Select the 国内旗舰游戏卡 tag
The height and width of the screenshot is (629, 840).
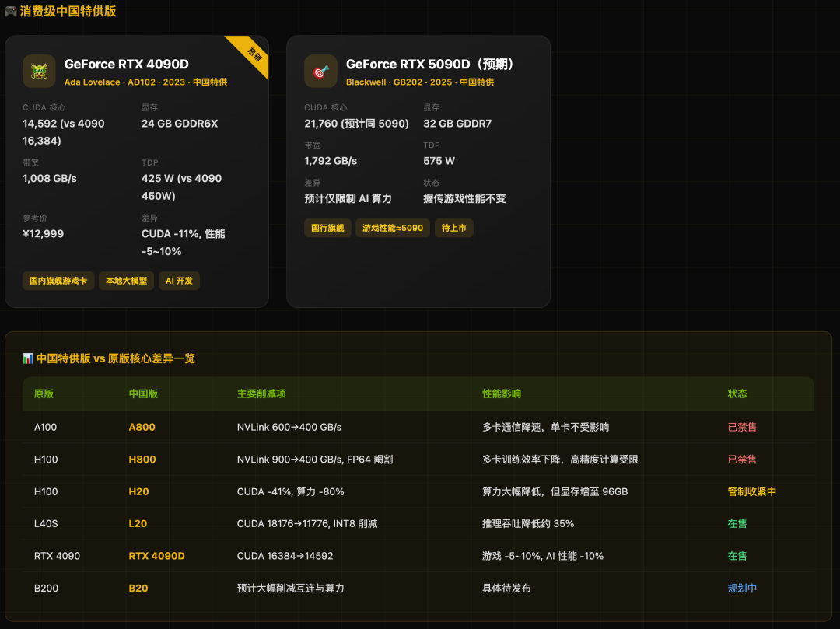[x=58, y=281]
